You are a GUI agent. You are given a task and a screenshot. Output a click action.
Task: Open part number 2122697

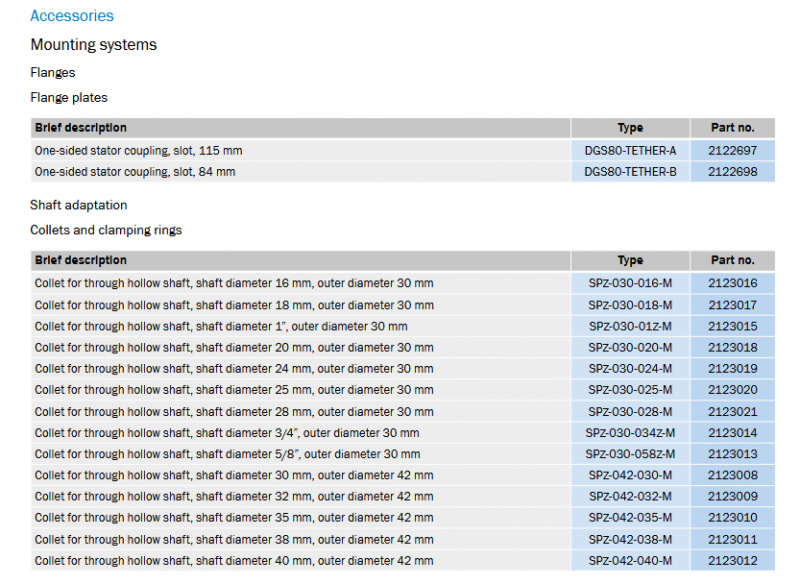tap(732, 150)
